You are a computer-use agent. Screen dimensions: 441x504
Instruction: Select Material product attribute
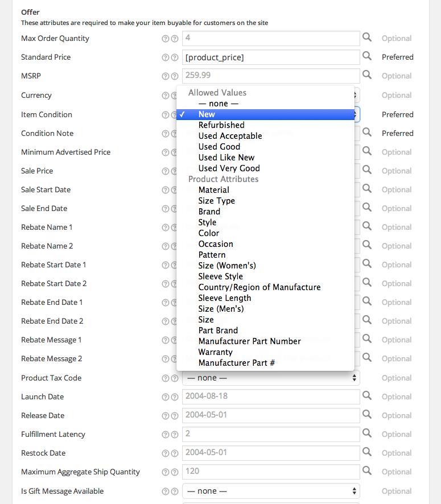tap(265, 190)
